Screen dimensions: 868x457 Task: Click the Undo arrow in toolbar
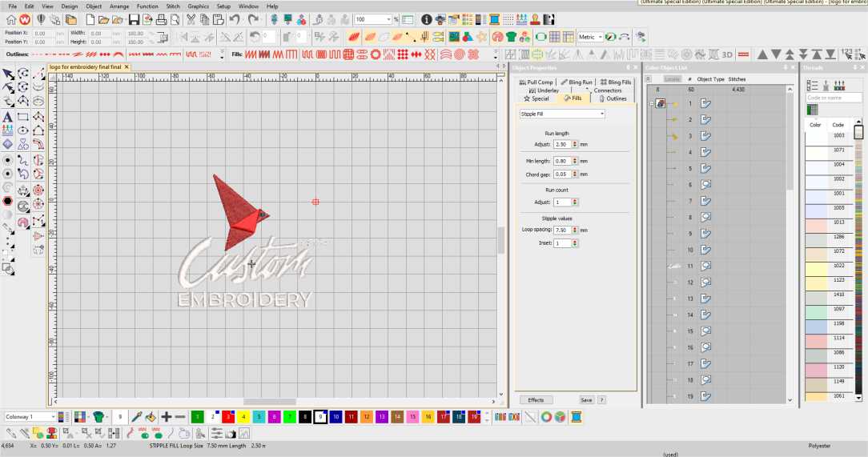233,19
